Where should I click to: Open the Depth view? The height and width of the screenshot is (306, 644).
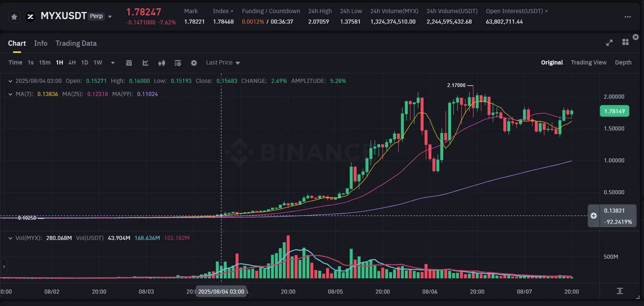coord(623,63)
